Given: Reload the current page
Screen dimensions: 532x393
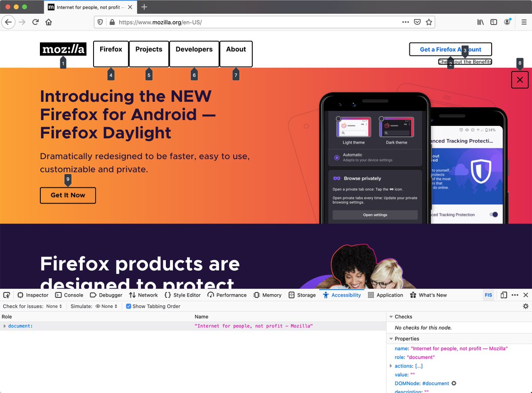Looking at the screenshot, I should tap(35, 22).
